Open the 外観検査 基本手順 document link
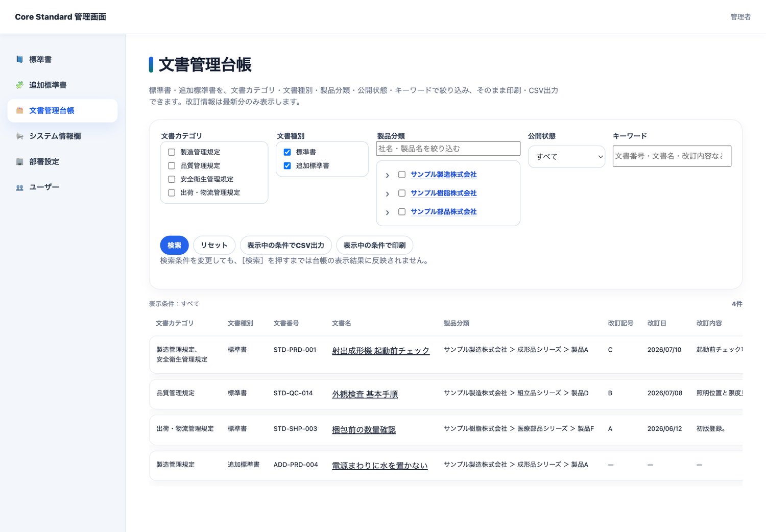 point(365,394)
